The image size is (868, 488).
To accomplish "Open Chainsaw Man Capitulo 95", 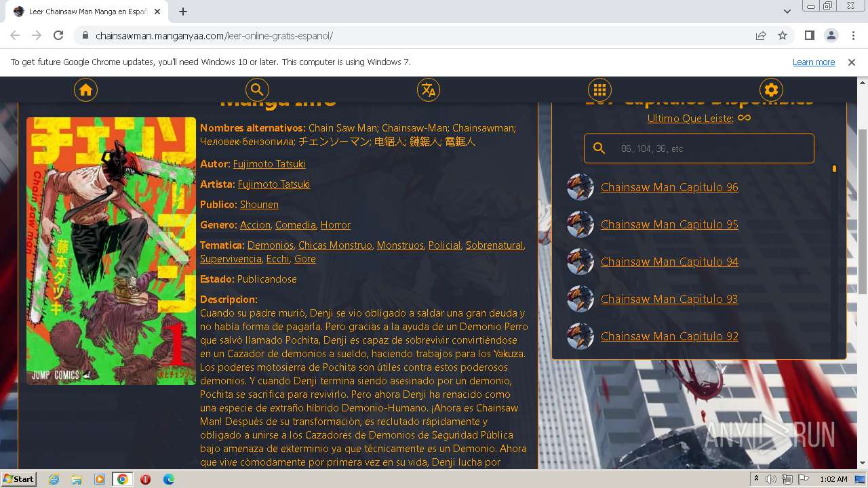I will point(669,224).
